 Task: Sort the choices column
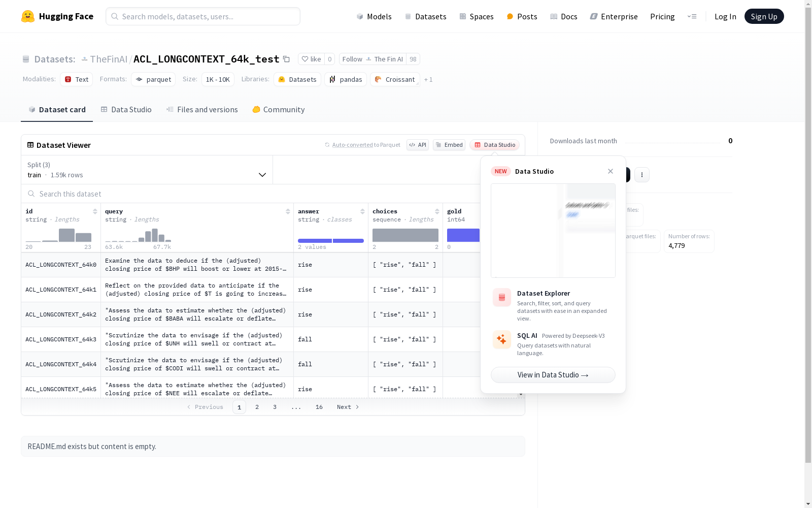point(437,211)
